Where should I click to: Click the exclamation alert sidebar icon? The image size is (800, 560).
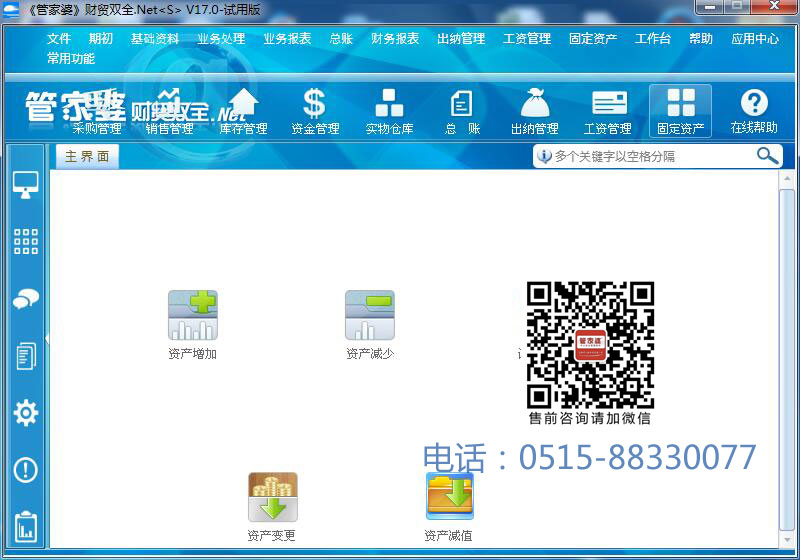click(x=26, y=470)
